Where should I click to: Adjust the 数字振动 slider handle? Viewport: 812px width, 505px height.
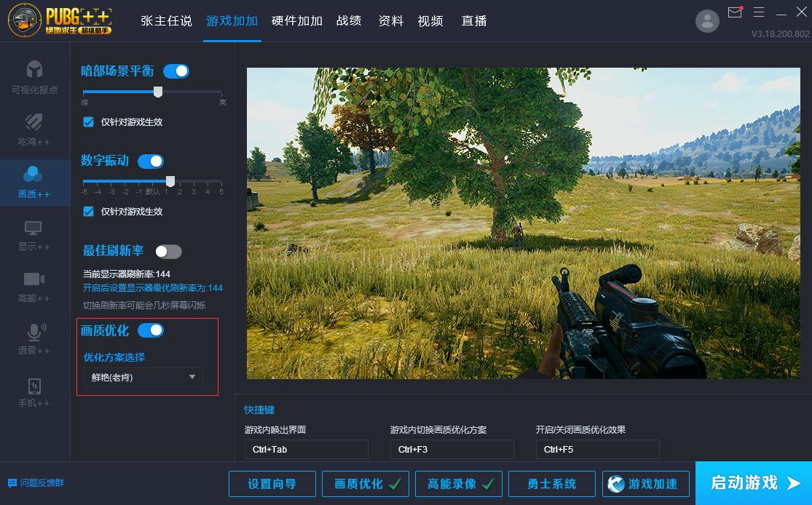point(171,180)
